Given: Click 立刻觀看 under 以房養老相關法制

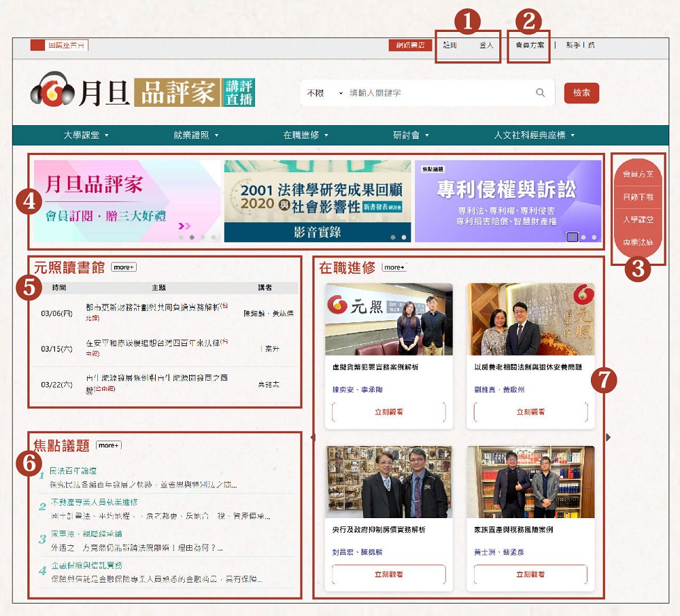Looking at the screenshot, I should [531, 412].
